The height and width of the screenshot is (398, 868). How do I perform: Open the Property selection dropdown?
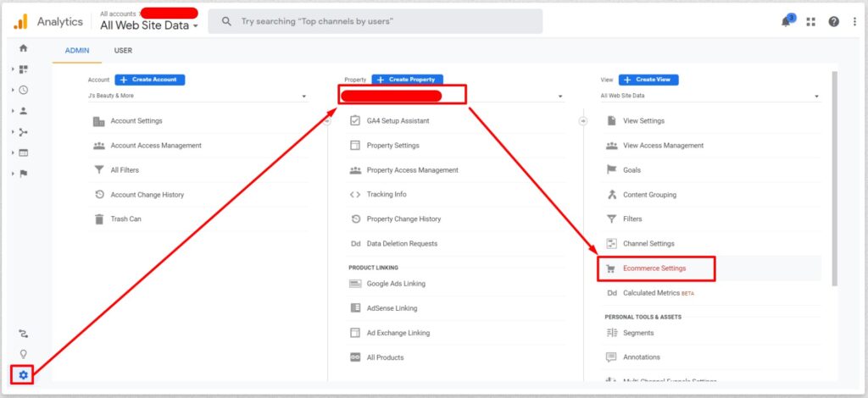coord(454,96)
